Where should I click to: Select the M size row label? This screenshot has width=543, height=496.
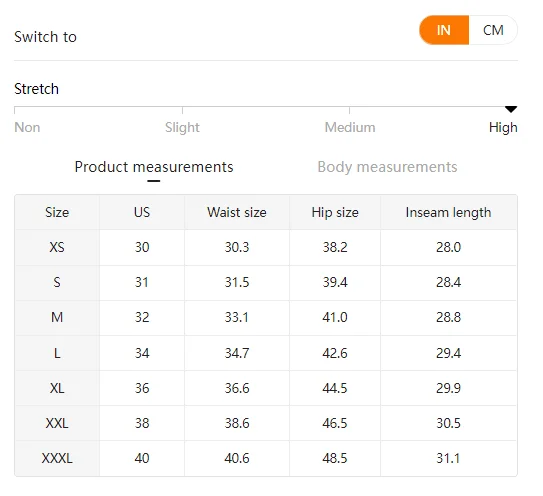coord(57,317)
